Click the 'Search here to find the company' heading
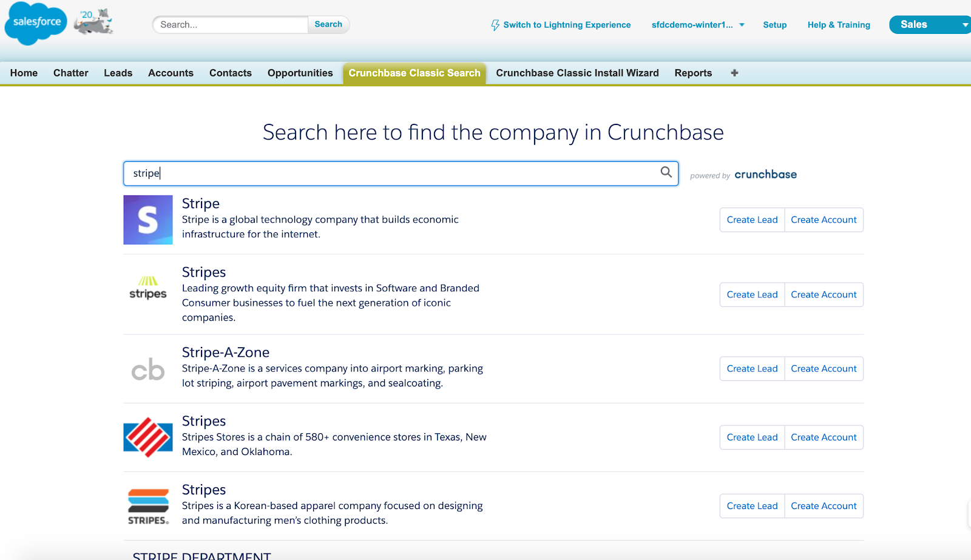The width and height of the screenshot is (971, 560). (493, 132)
